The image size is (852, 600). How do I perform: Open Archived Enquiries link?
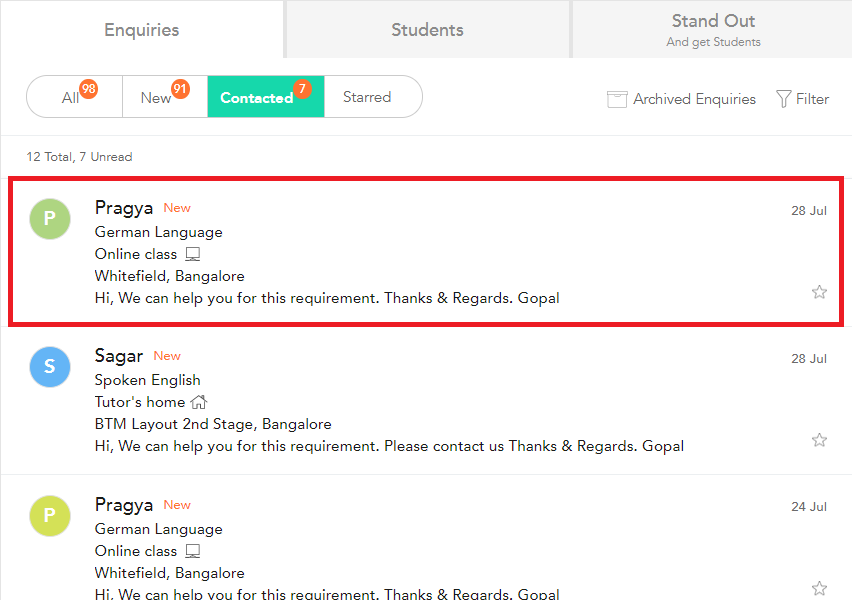tap(694, 99)
